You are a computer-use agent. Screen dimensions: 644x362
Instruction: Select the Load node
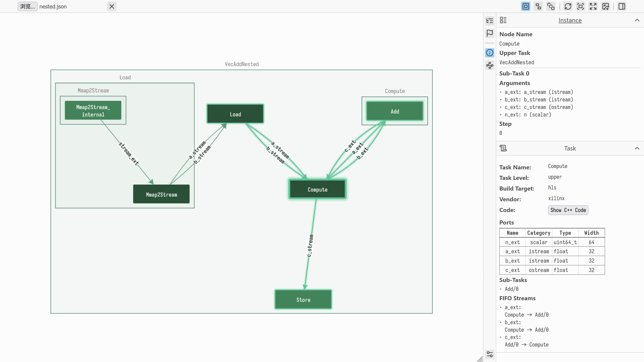pos(235,114)
